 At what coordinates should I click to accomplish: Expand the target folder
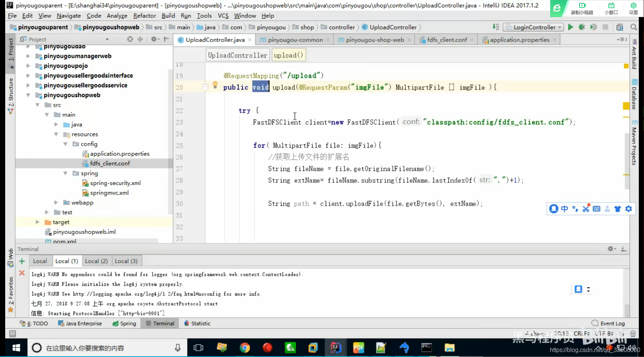pyautogui.click(x=37, y=222)
